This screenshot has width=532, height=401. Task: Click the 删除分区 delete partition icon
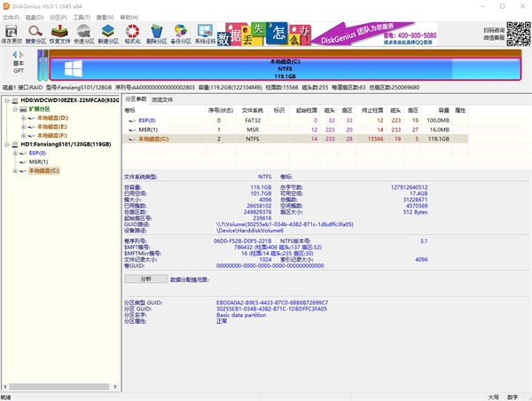coord(156,34)
